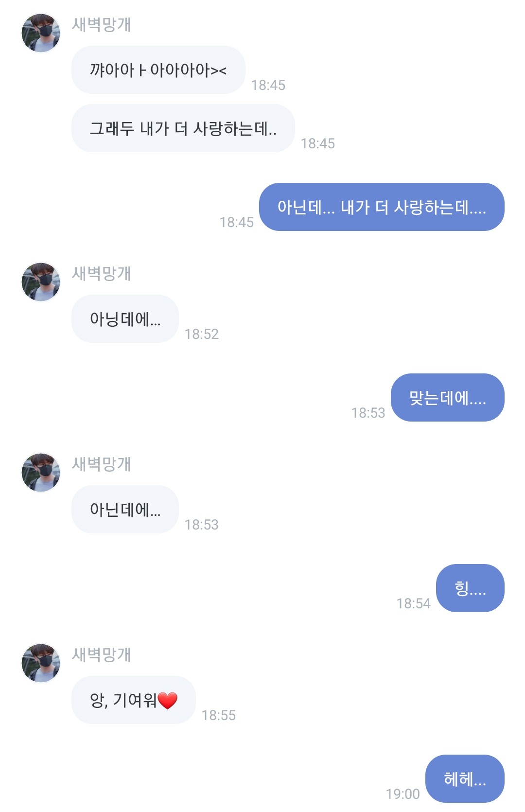This screenshot has width=525, height=812.
Task: Open profile picture next to "아닝데에..." message
Action: tap(41, 282)
